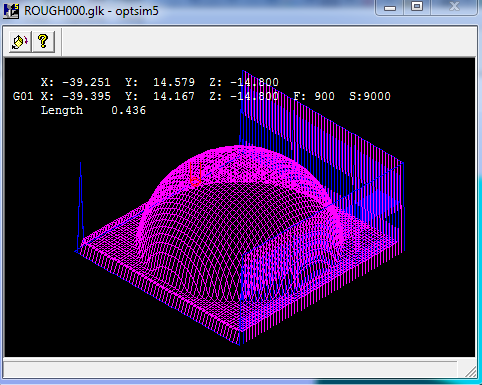This screenshot has height=385, width=482.
Task: Click the red tool cursor on the dome
Action: tap(195, 175)
